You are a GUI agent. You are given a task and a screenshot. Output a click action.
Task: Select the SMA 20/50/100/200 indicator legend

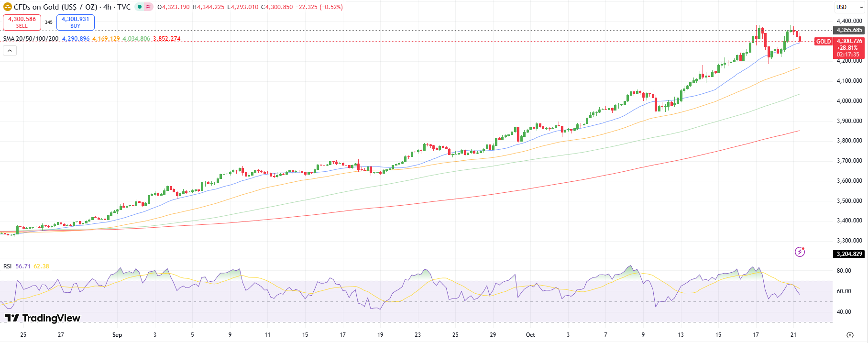(31, 39)
